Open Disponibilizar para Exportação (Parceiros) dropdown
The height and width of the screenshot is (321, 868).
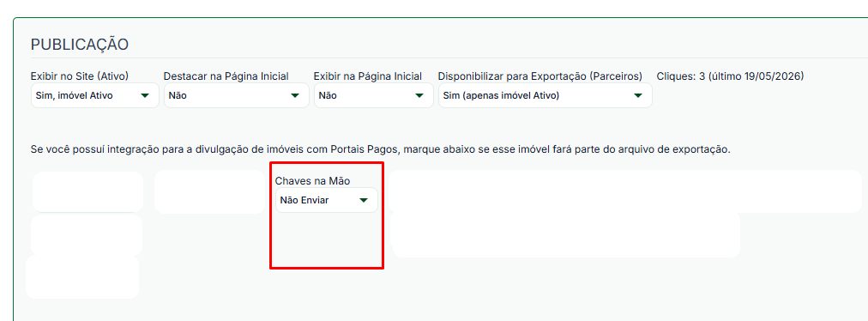tap(546, 95)
